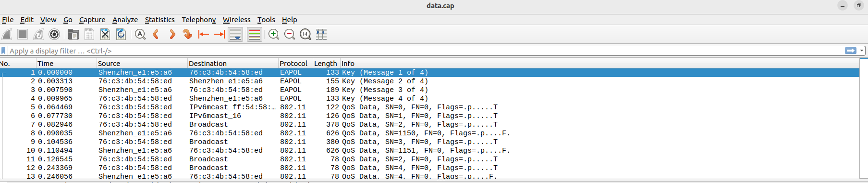Click the resize columns to content icon

tap(321, 34)
